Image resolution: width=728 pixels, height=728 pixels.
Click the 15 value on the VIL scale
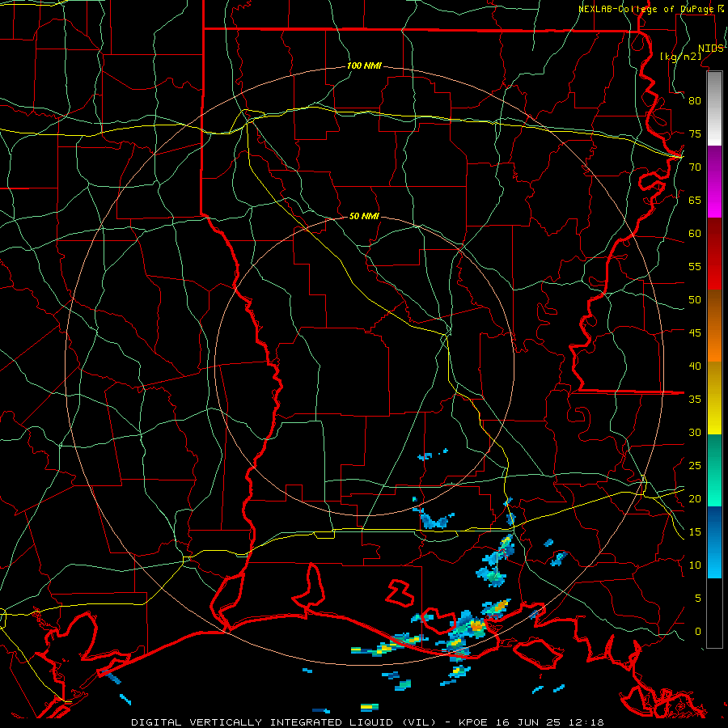[x=695, y=532]
